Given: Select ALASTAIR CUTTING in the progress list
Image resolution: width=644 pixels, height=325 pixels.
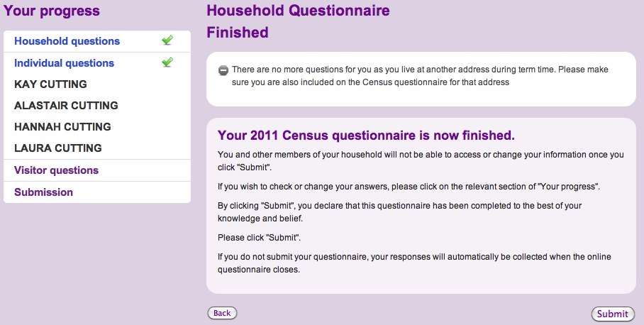Looking at the screenshot, I should [66, 106].
